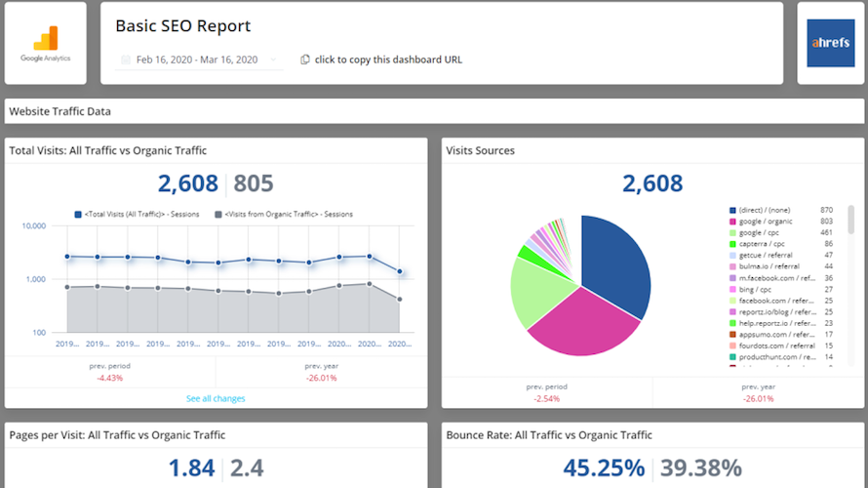Viewport: 868px width, 488px height.
Task: Toggle Visits from Organic Traffic legend series
Action: pyautogui.click(x=284, y=215)
